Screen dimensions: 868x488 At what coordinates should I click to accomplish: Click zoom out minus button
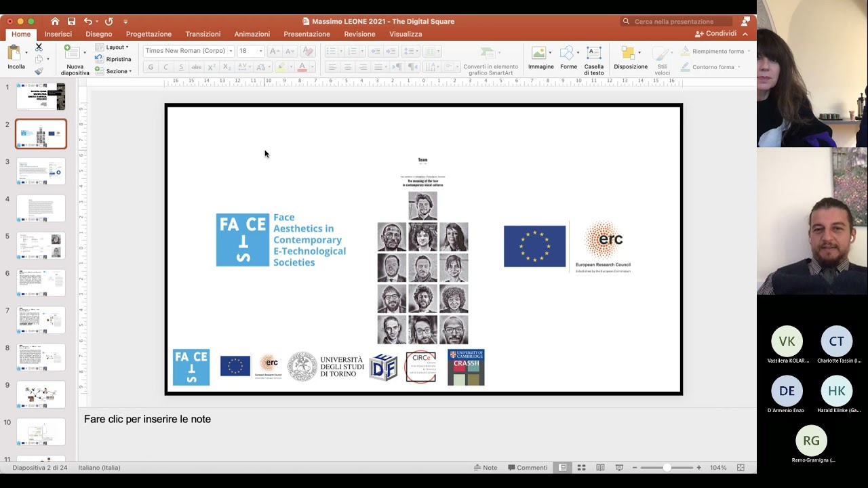point(635,468)
